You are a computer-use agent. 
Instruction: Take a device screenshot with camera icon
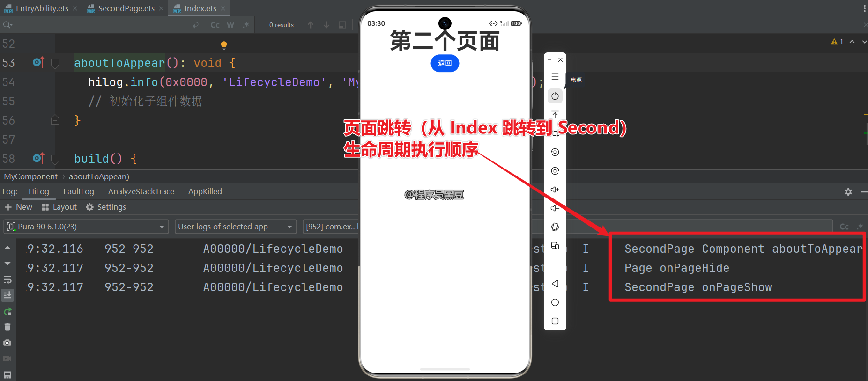tap(7, 343)
